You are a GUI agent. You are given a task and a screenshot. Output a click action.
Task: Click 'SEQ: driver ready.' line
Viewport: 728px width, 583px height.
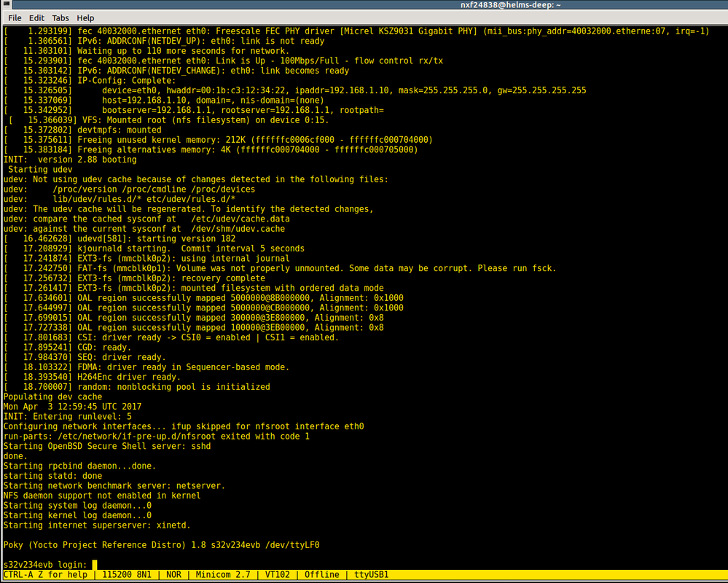[x=85, y=357]
